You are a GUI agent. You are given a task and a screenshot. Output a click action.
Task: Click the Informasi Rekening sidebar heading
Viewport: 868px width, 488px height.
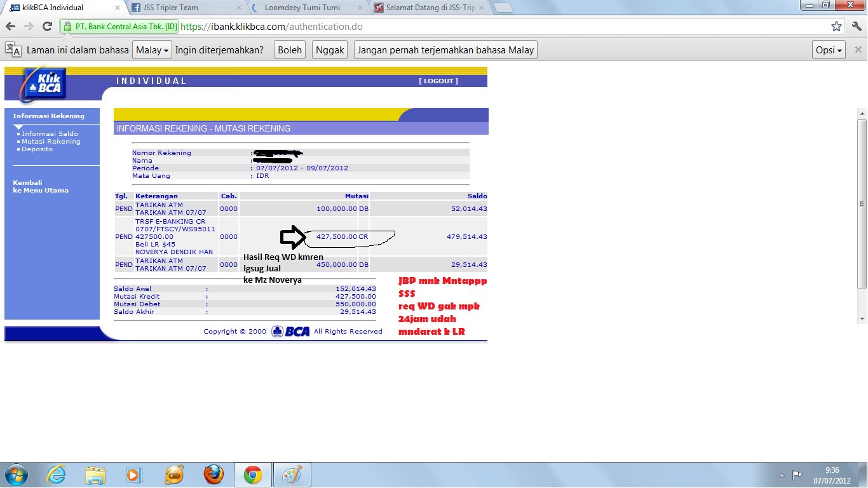pos(48,116)
